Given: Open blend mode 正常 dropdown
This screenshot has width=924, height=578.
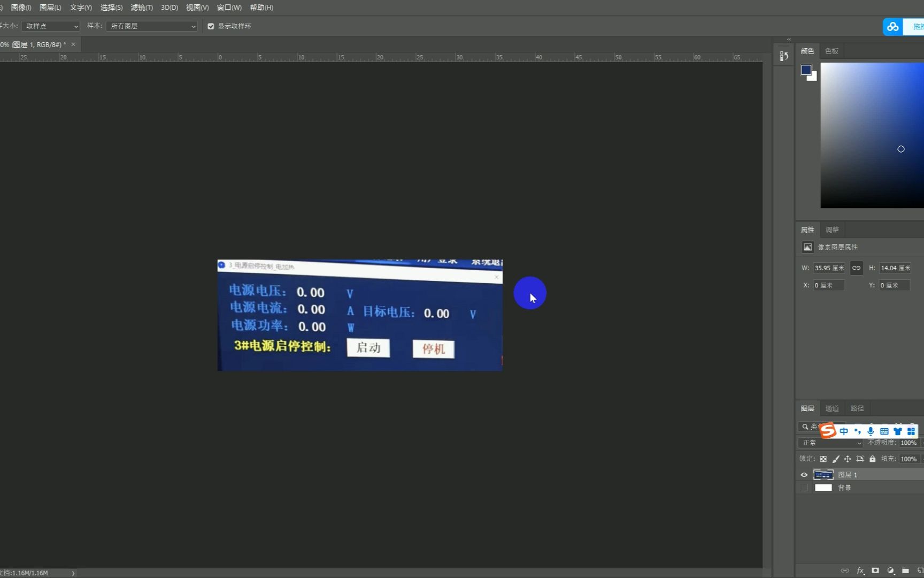Looking at the screenshot, I should pos(830,443).
